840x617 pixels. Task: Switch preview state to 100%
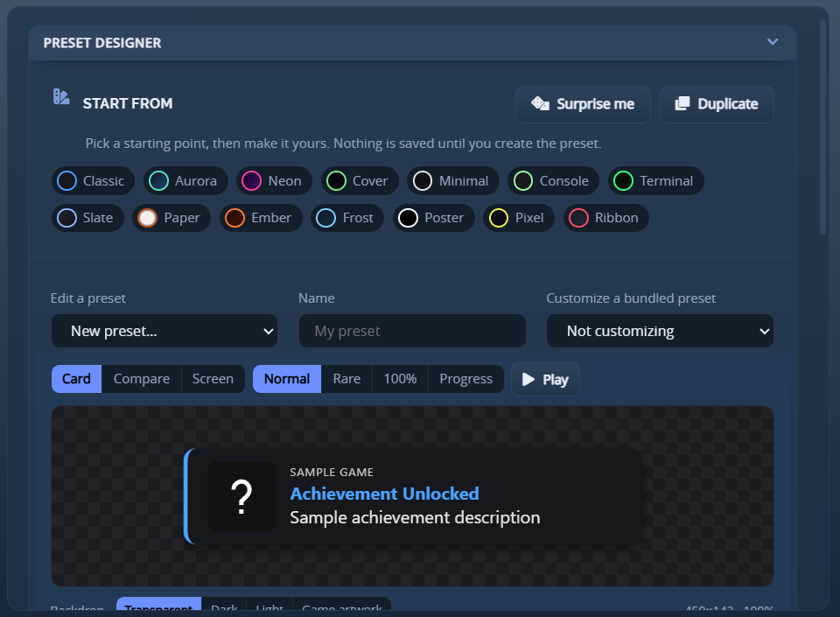pos(400,379)
